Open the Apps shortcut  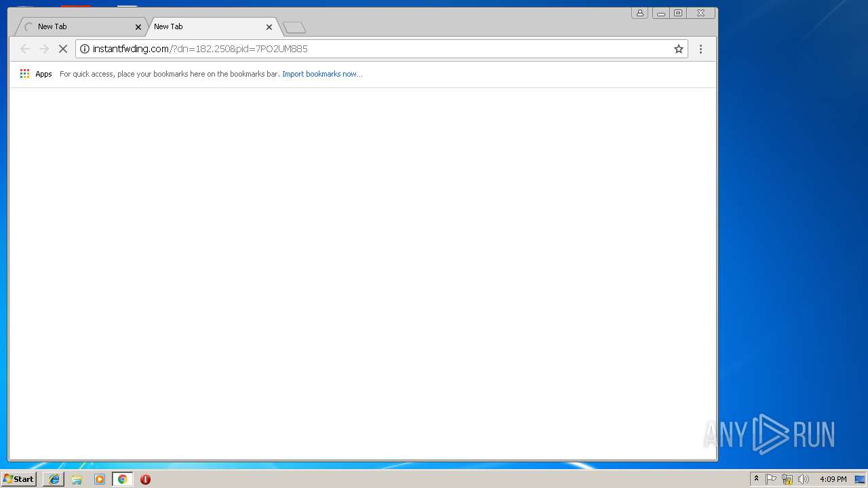click(36, 74)
